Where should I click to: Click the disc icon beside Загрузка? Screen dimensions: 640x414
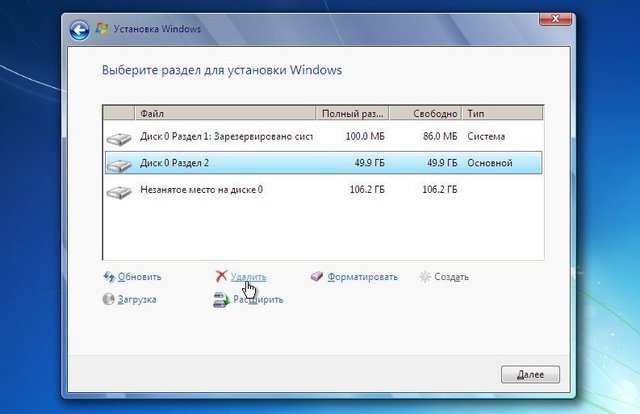[x=108, y=299]
